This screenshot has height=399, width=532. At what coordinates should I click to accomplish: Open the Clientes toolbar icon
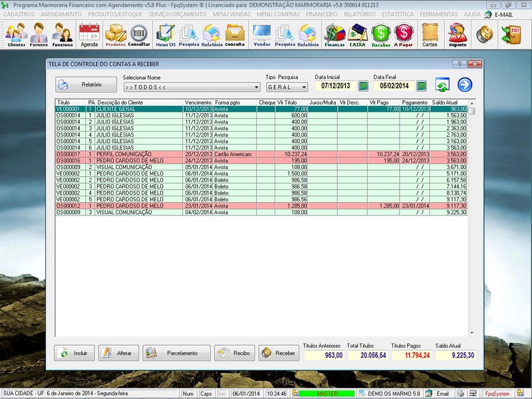click(17, 34)
